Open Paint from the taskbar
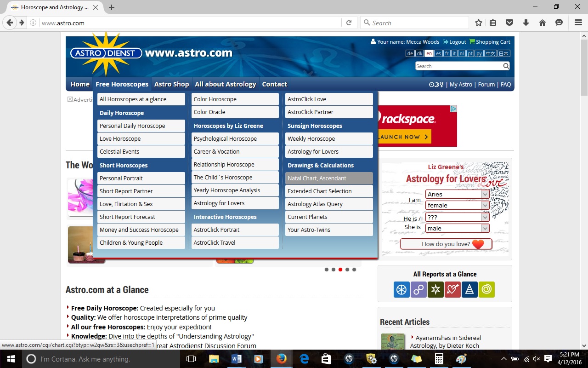588x368 pixels. 462,359
